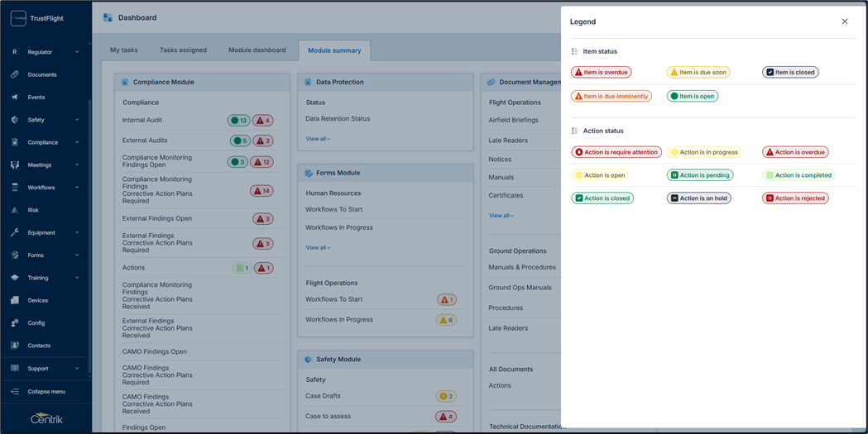Open Events via the megaphone icon

pyautogui.click(x=15, y=97)
